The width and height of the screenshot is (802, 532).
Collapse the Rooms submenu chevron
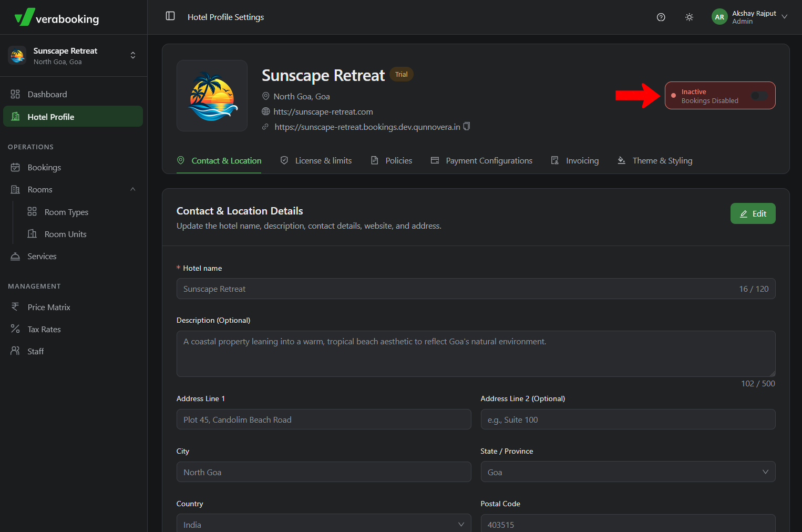133,189
